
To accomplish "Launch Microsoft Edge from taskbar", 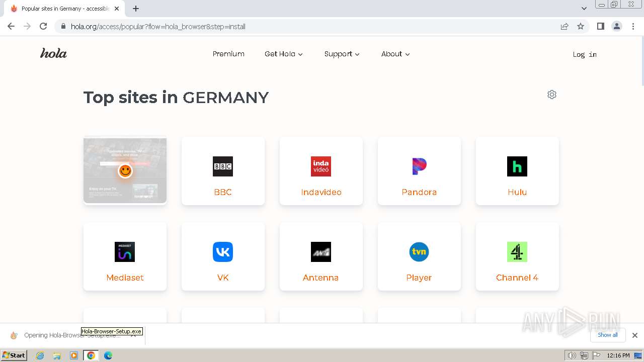I will click(x=108, y=355).
